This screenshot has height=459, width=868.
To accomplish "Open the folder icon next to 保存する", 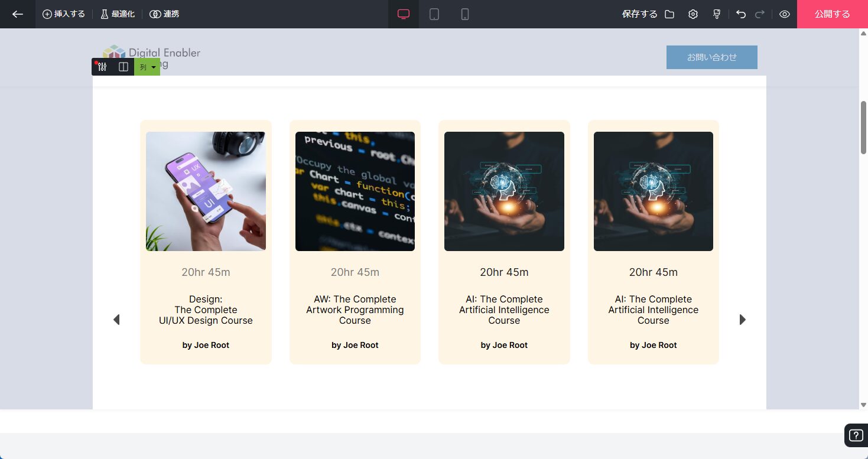I will click(x=669, y=14).
